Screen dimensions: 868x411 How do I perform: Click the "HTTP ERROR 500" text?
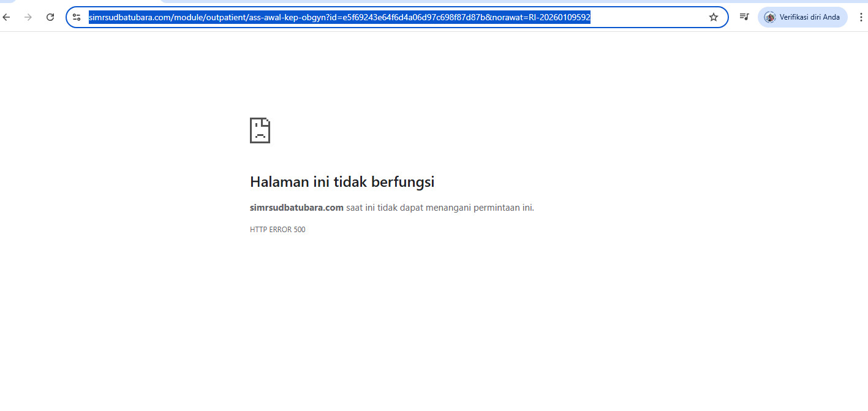(277, 230)
